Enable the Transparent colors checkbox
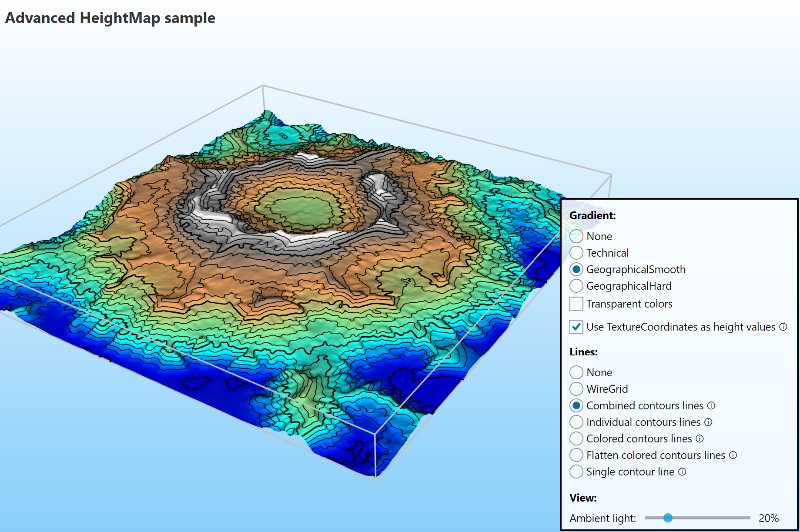 click(576, 304)
